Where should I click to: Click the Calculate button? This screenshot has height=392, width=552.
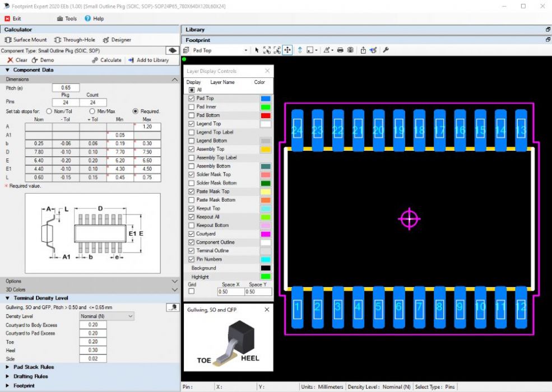pos(106,60)
